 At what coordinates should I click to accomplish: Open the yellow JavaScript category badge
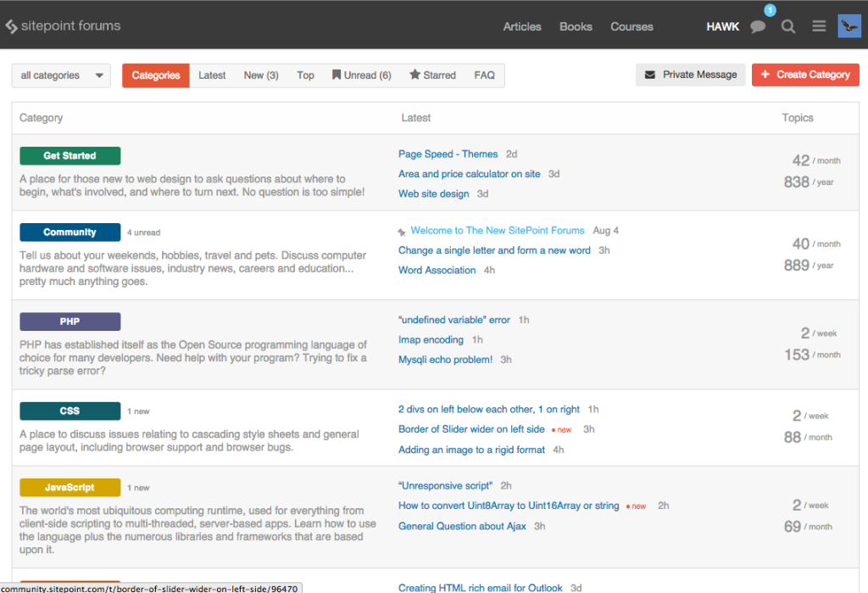point(70,488)
